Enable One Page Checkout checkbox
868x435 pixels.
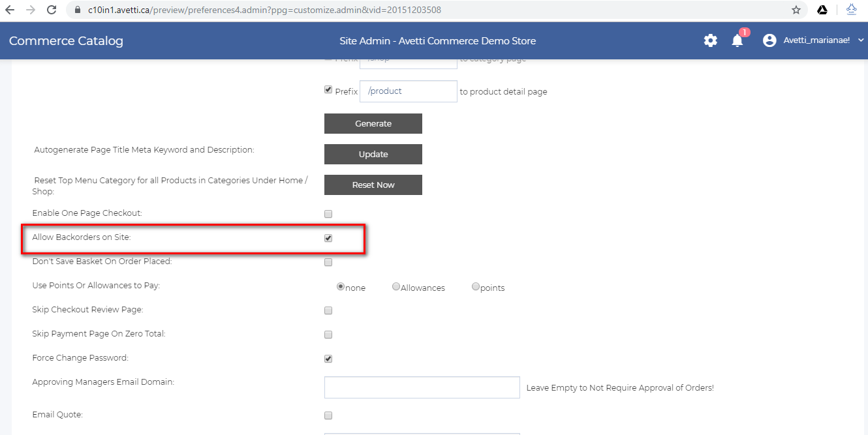tap(328, 214)
